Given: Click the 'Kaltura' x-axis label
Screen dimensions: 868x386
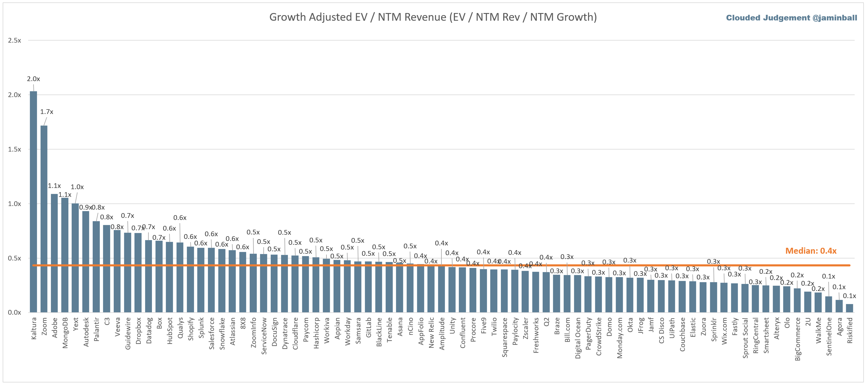Looking at the screenshot, I should (33, 328).
